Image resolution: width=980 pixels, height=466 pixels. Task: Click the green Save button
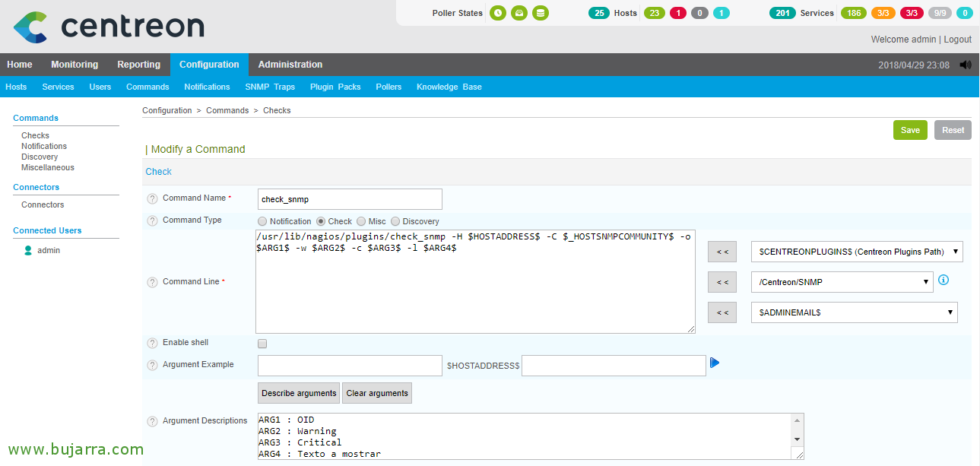pyautogui.click(x=910, y=130)
